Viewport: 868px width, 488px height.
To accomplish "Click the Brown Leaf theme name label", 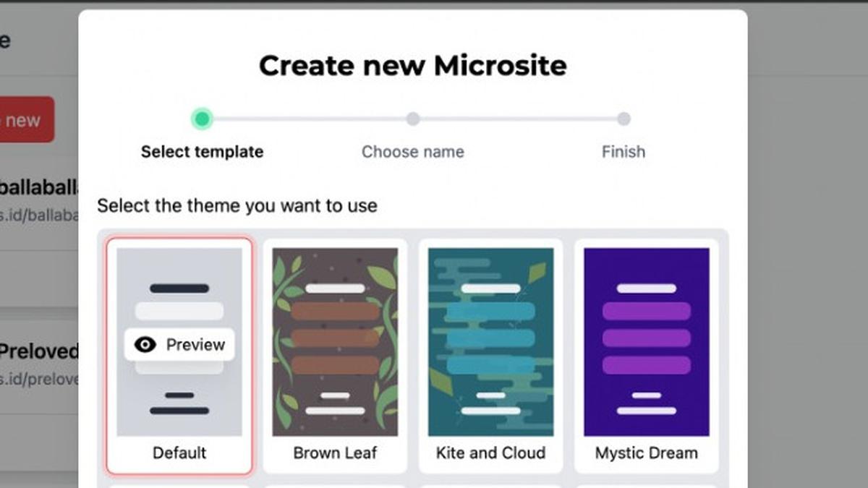I will 335,453.
